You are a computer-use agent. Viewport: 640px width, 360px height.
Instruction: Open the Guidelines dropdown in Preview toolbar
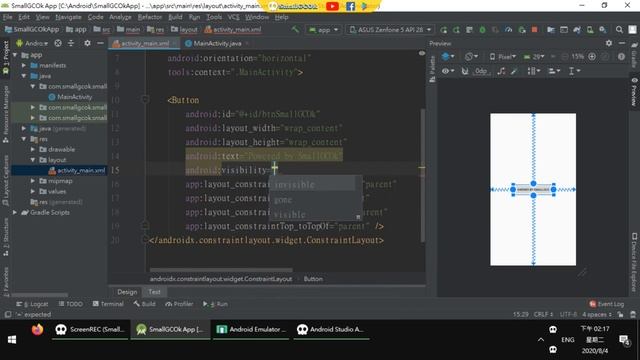coord(574,71)
